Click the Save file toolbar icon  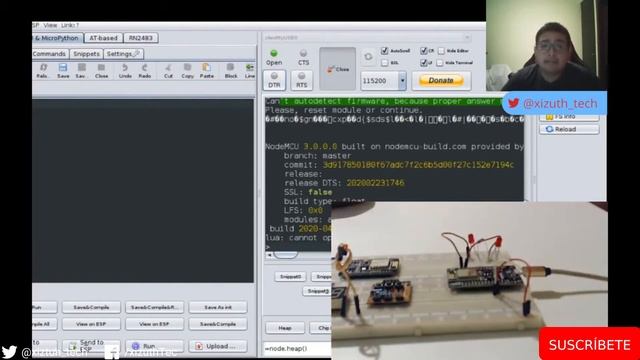point(63,70)
